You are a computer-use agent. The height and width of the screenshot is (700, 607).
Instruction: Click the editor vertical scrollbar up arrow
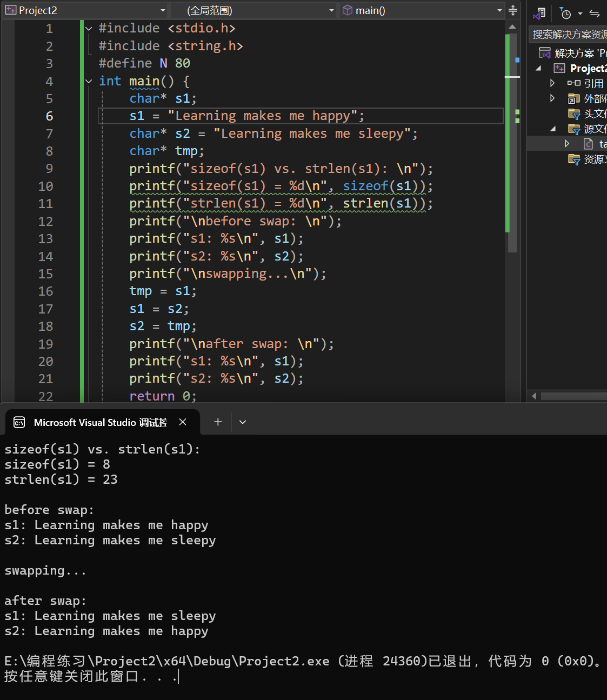coord(512,26)
